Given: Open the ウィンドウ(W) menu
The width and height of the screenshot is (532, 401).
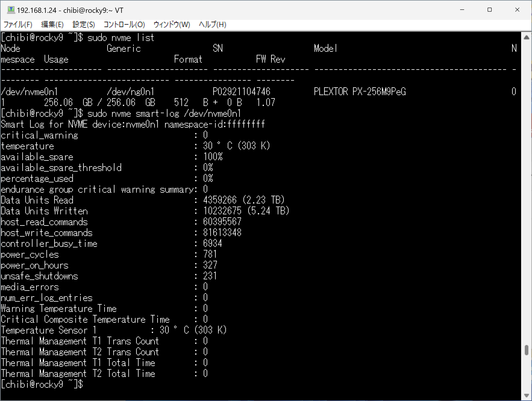Looking at the screenshot, I should tap(172, 24).
